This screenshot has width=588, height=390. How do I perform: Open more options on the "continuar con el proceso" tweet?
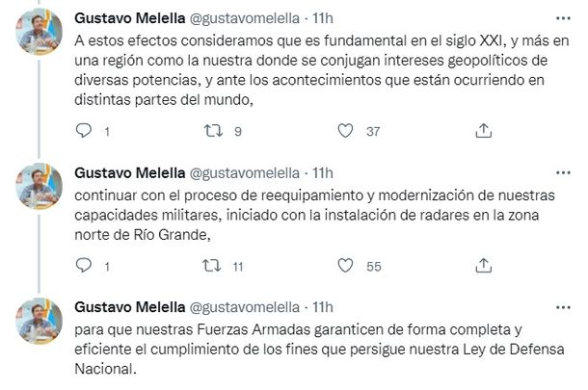[562, 172]
